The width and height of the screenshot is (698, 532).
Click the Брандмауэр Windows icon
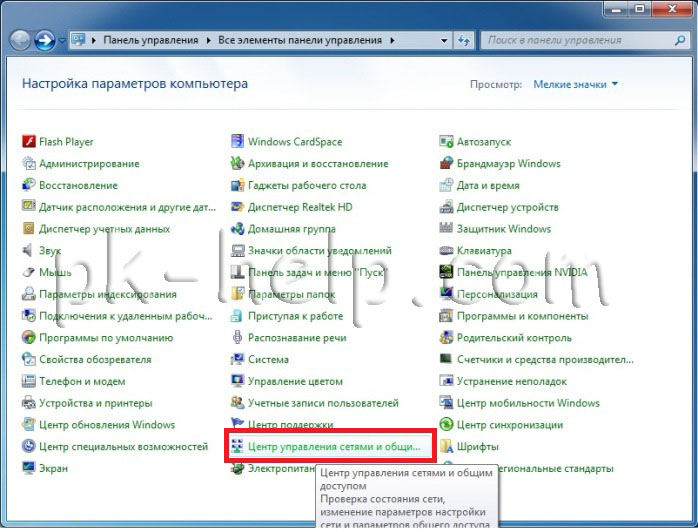click(446, 163)
